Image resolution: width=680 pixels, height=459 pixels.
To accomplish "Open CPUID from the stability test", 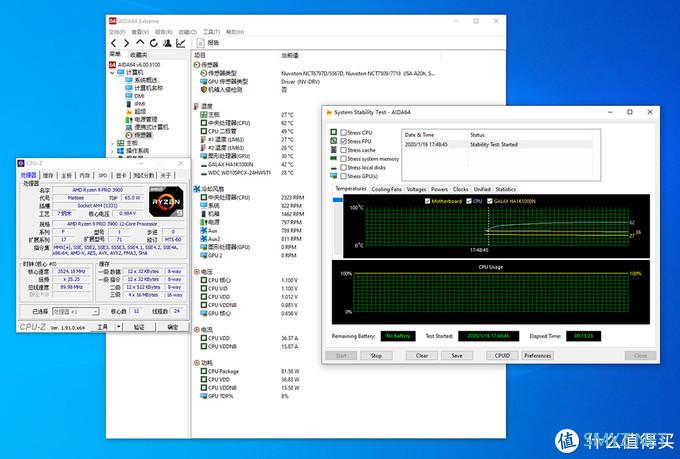I will (x=502, y=355).
